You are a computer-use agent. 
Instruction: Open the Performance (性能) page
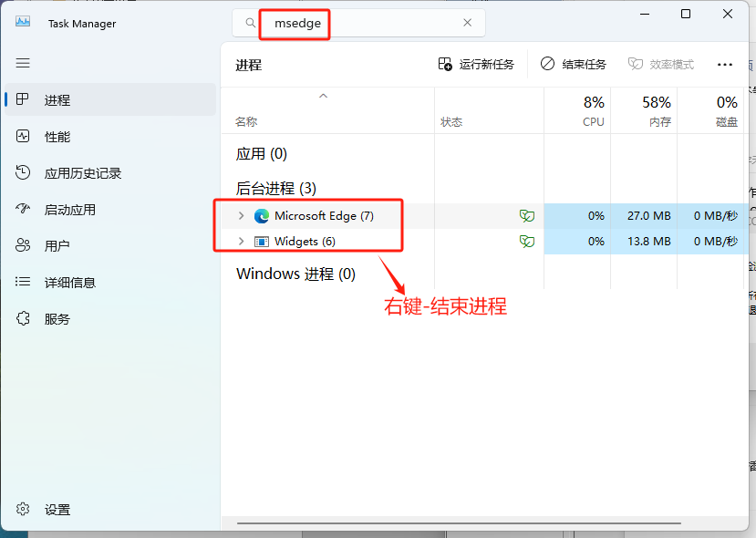[57, 137]
